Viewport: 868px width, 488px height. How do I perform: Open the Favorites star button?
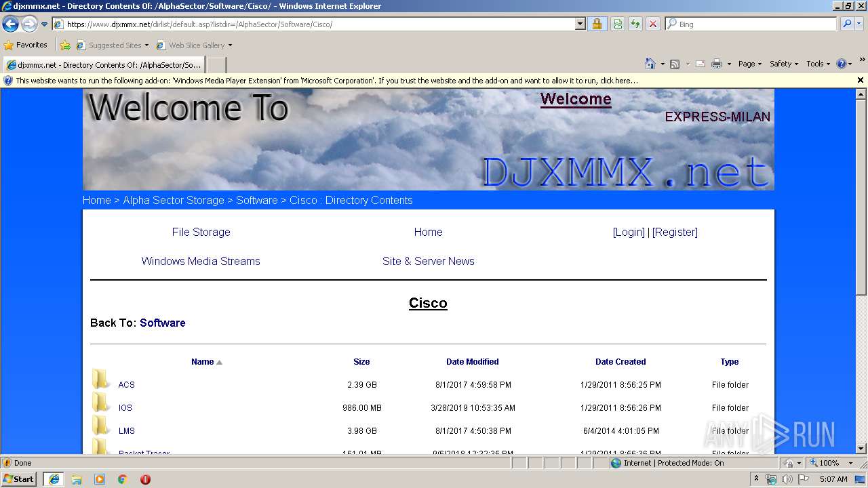(26, 45)
